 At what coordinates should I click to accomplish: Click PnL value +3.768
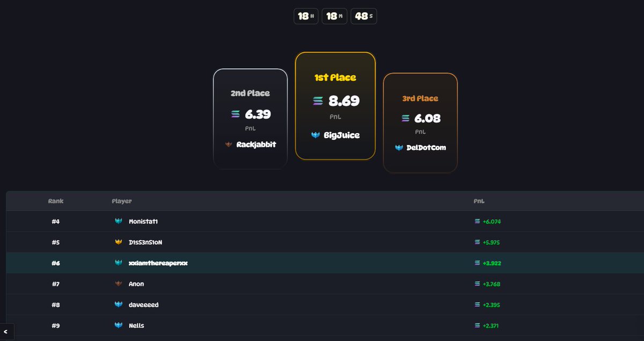(492, 284)
